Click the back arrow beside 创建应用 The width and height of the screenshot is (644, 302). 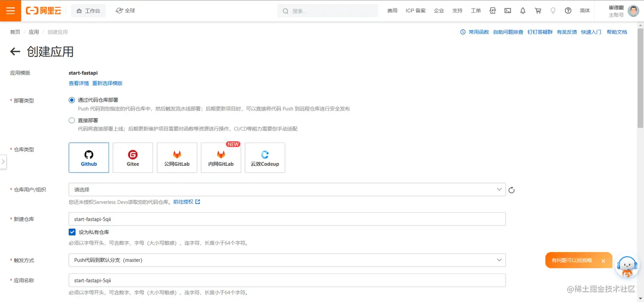tap(15, 52)
